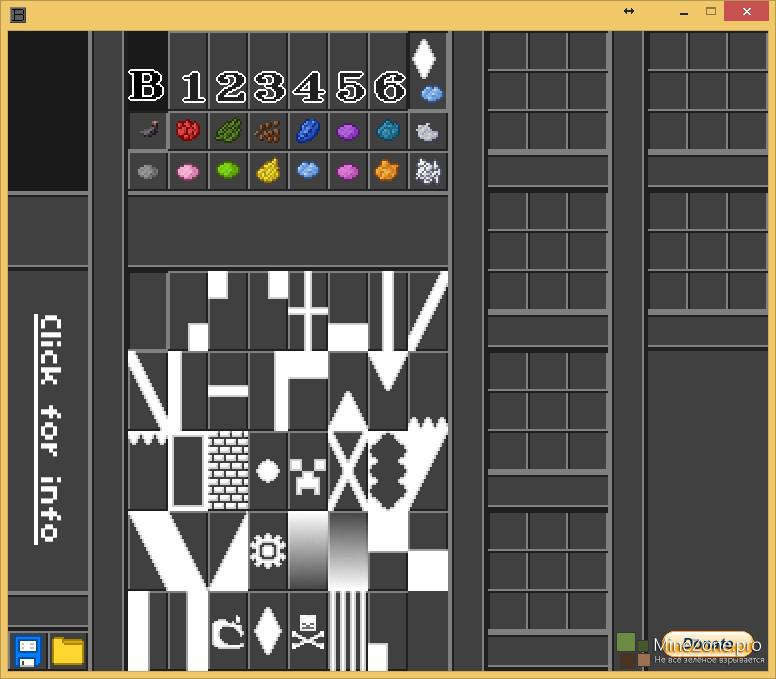The image size is (776, 679).
Task: Pick the vertical stripes banner pattern
Action: point(348,631)
